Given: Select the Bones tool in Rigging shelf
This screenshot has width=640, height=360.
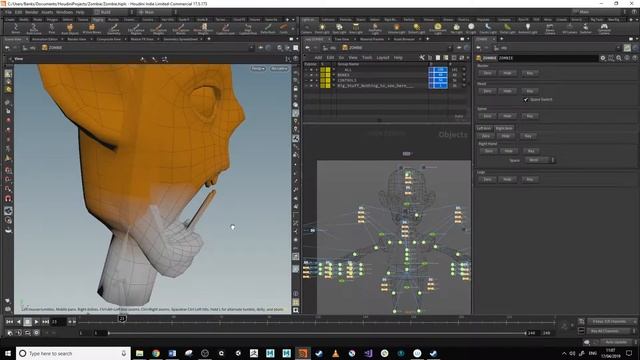Looking at the screenshot, I should [x=16, y=29].
